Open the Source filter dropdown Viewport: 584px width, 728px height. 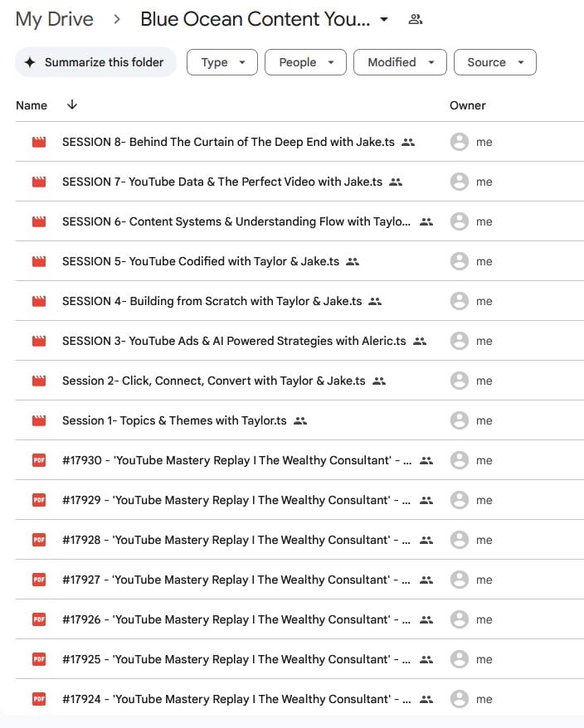click(x=494, y=62)
